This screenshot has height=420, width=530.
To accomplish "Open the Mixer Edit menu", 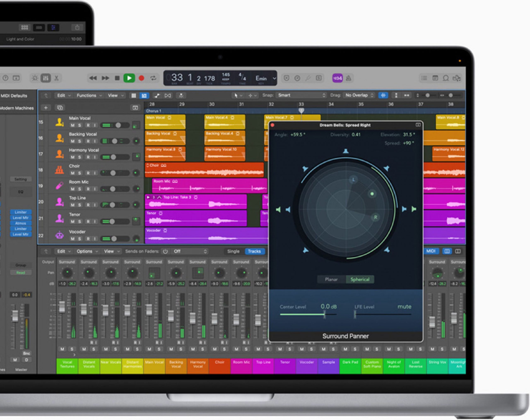I will [x=64, y=251].
